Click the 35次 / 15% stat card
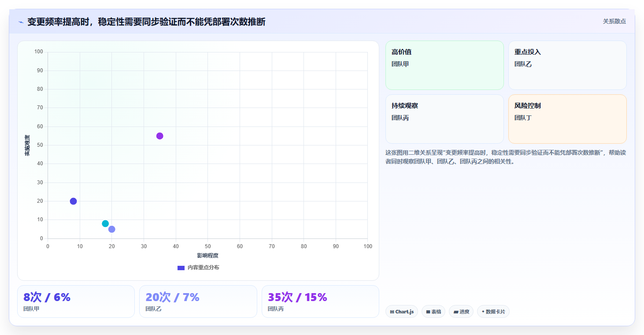 (x=320, y=301)
